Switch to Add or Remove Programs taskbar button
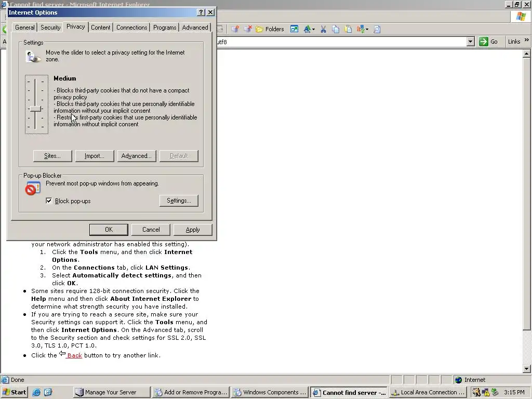 point(191,392)
